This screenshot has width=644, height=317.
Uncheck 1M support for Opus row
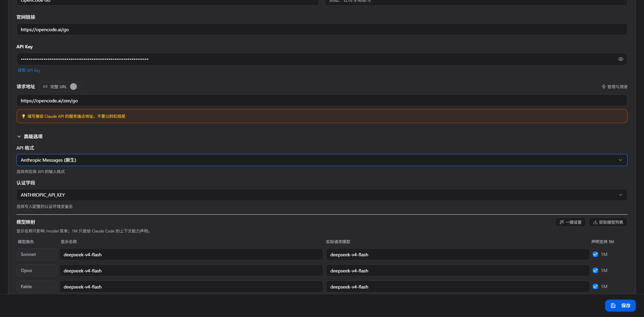pos(595,270)
